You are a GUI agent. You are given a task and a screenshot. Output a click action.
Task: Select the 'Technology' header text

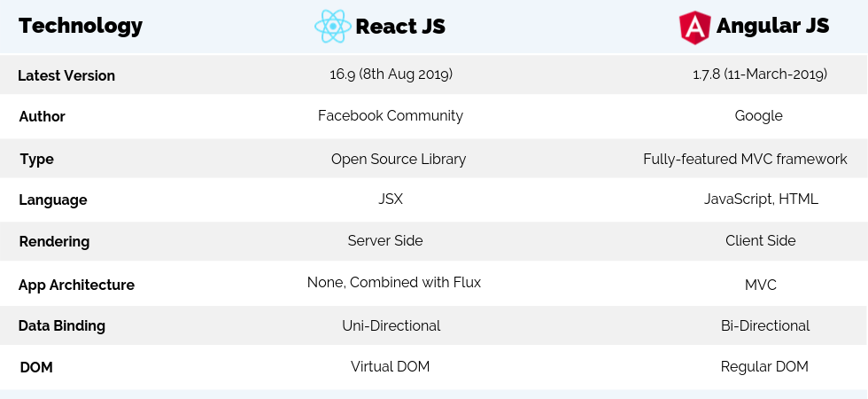pyautogui.click(x=81, y=26)
